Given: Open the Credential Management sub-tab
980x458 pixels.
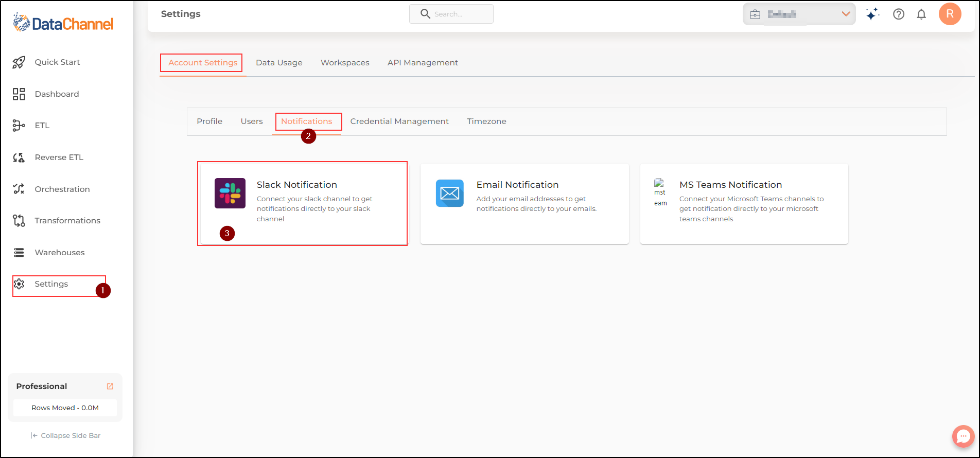Looking at the screenshot, I should click(399, 121).
